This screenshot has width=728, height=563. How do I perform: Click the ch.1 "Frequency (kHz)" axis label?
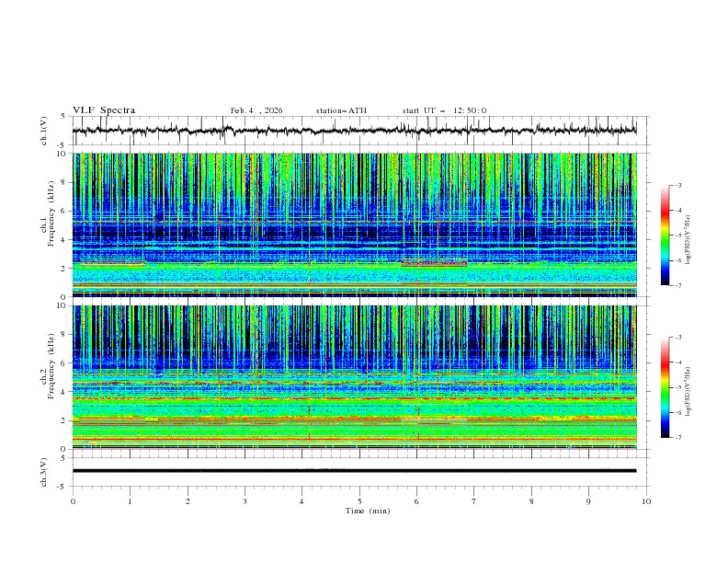click(x=51, y=213)
